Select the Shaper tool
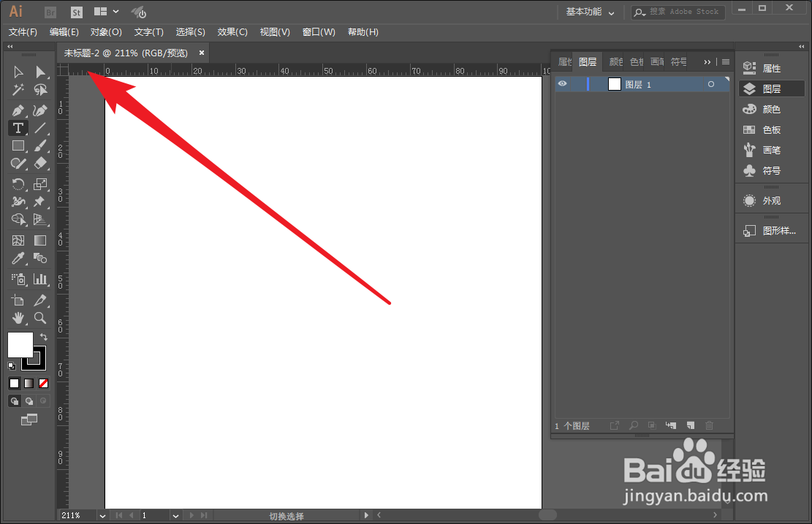The image size is (812, 524). pos(18,164)
